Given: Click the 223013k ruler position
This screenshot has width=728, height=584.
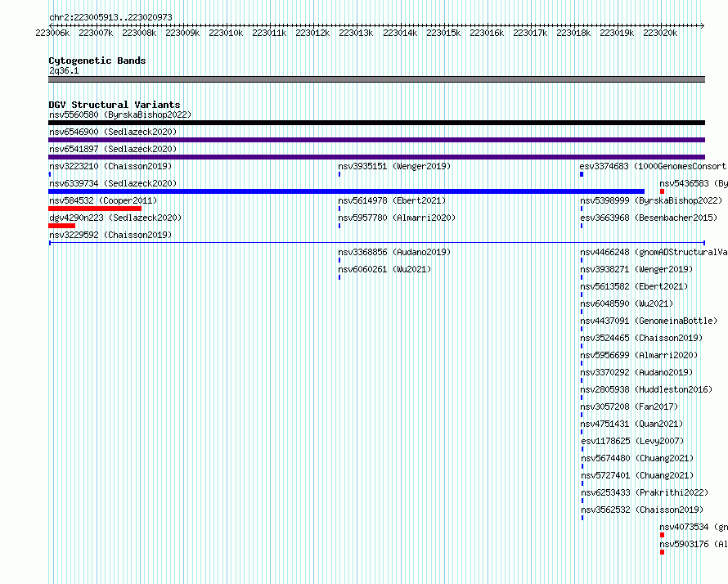Looking at the screenshot, I should pyautogui.click(x=356, y=33).
